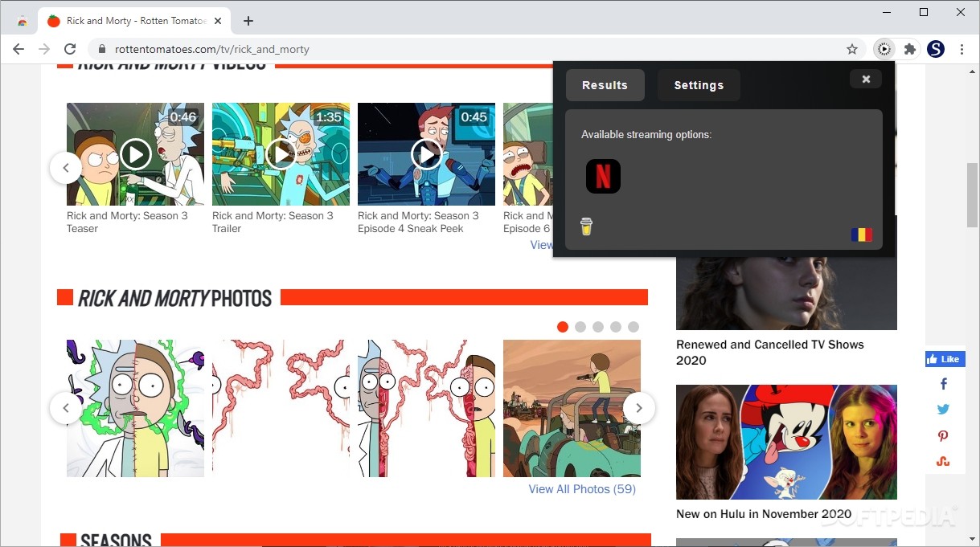This screenshot has height=547, width=980.
Task: Open the stitched Rick and Morty face photo
Action: click(x=135, y=408)
